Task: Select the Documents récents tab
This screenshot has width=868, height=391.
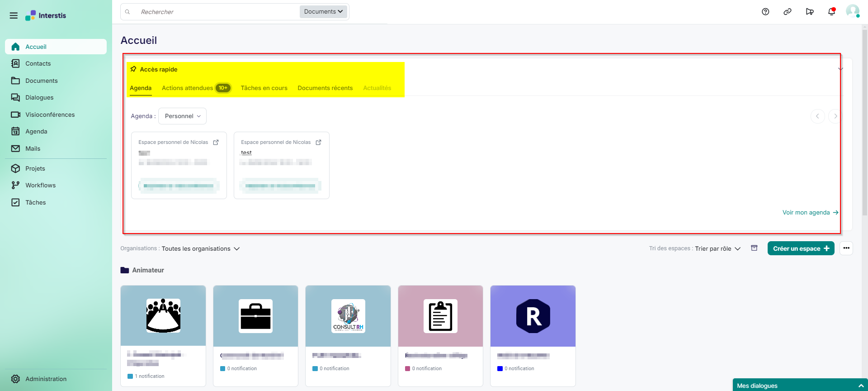Action: pyautogui.click(x=325, y=88)
